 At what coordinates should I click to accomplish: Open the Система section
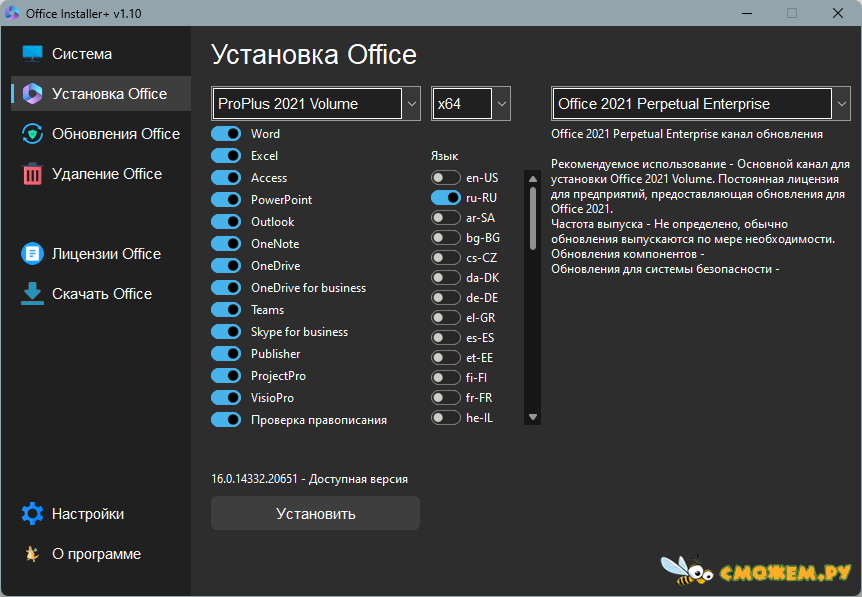[x=101, y=54]
